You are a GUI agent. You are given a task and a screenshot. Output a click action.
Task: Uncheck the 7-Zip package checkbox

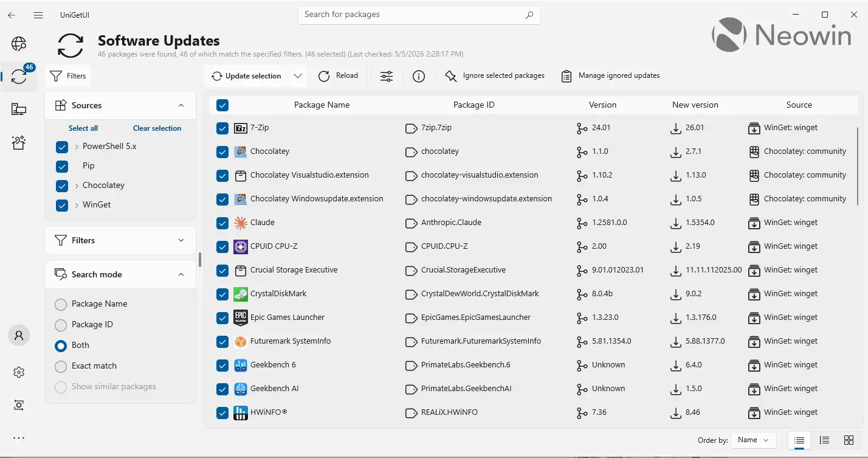(x=222, y=128)
